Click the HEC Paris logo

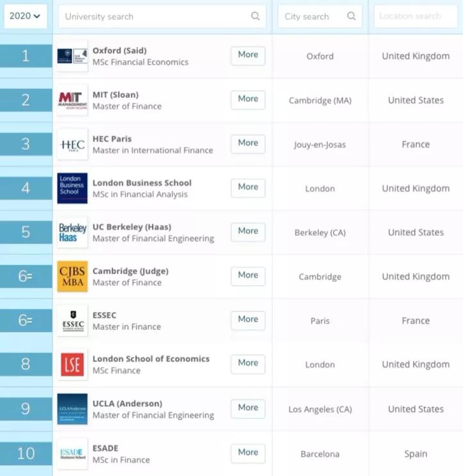tap(72, 144)
